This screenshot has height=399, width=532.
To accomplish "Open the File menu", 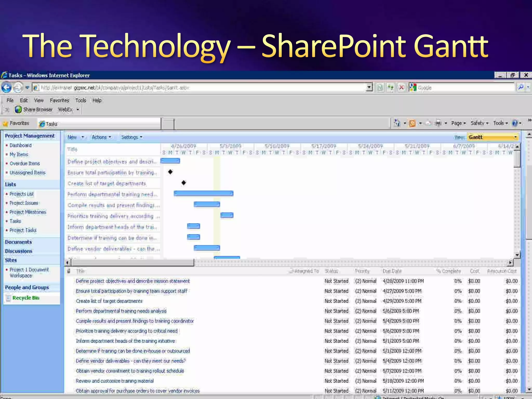I will (10, 100).
